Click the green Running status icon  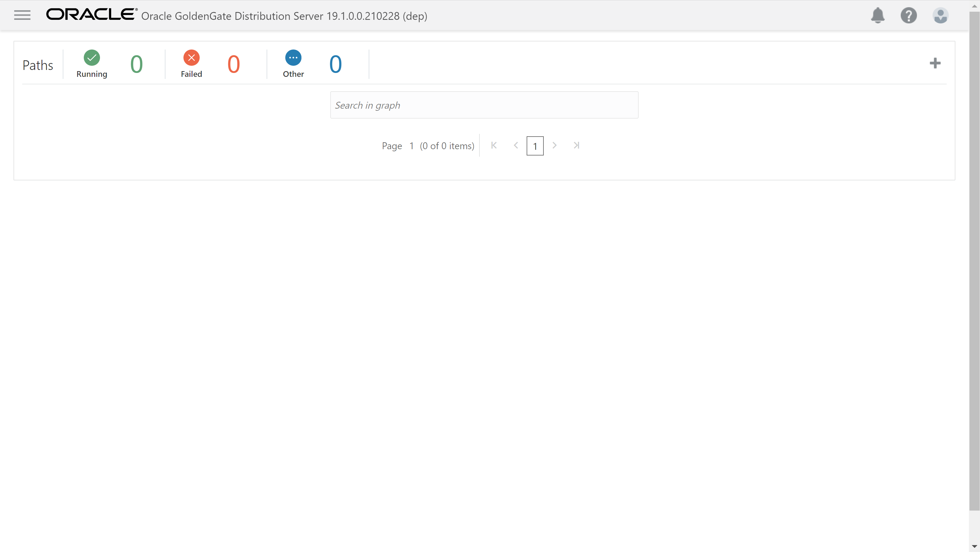pyautogui.click(x=92, y=58)
